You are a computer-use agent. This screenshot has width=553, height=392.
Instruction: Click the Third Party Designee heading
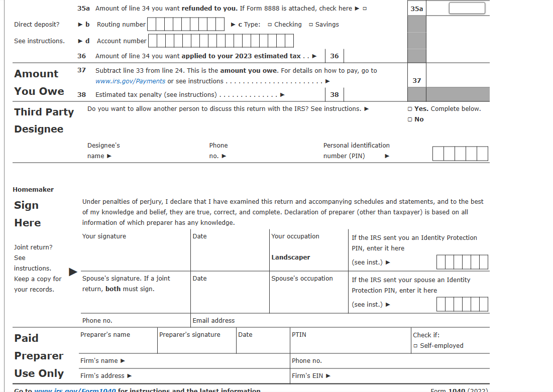(44, 120)
